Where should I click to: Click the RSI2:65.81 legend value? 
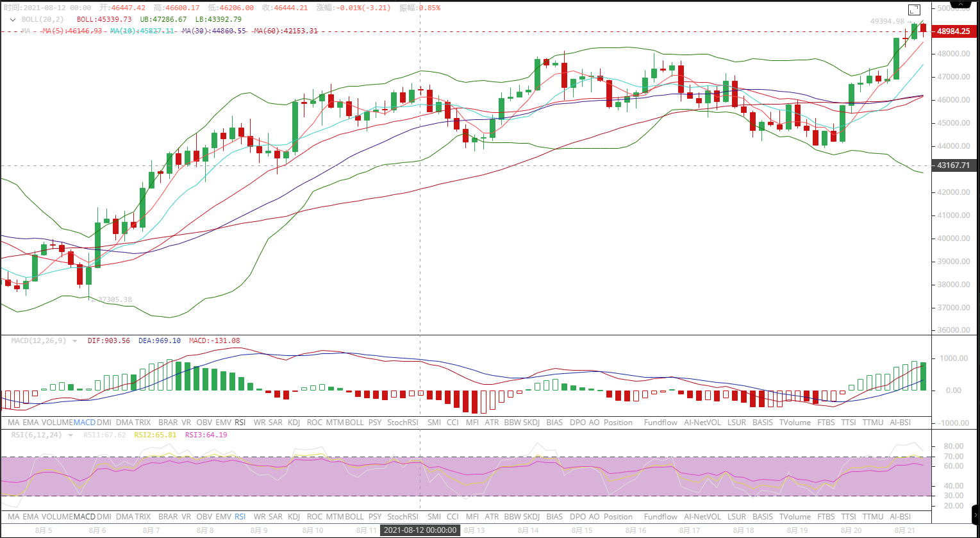click(x=155, y=435)
